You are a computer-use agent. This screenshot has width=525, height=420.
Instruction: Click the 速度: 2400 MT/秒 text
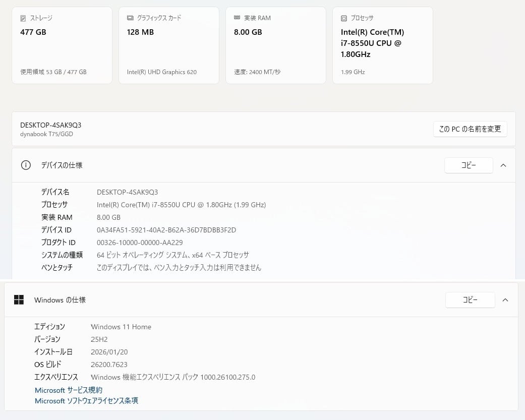[x=257, y=72]
